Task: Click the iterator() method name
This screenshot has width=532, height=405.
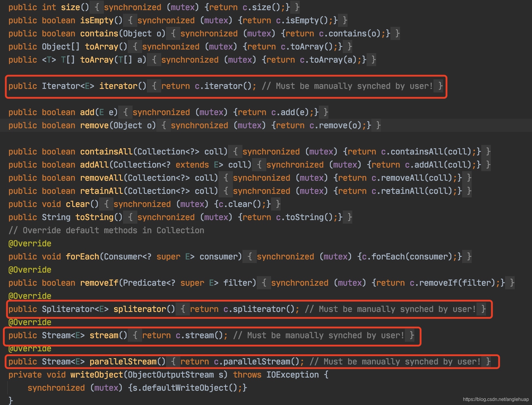Action: (118, 86)
